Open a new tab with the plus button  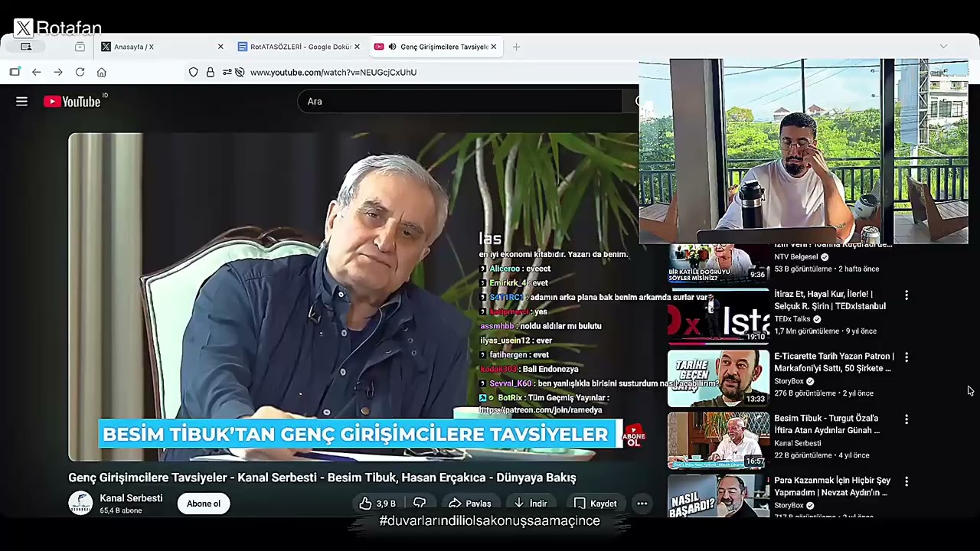click(x=516, y=47)
